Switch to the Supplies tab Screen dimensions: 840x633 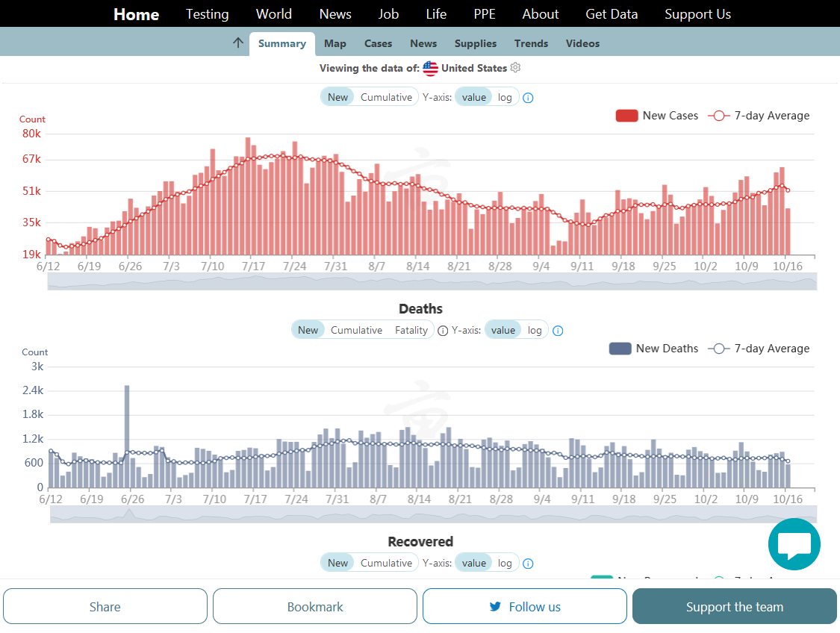pyautogui.click(x=476, y=43)
